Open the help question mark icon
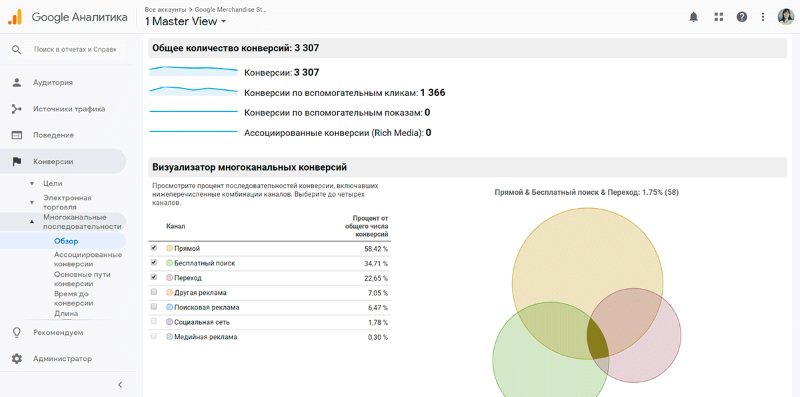Viewport: 800px width, 397px height. click(742, 17)
